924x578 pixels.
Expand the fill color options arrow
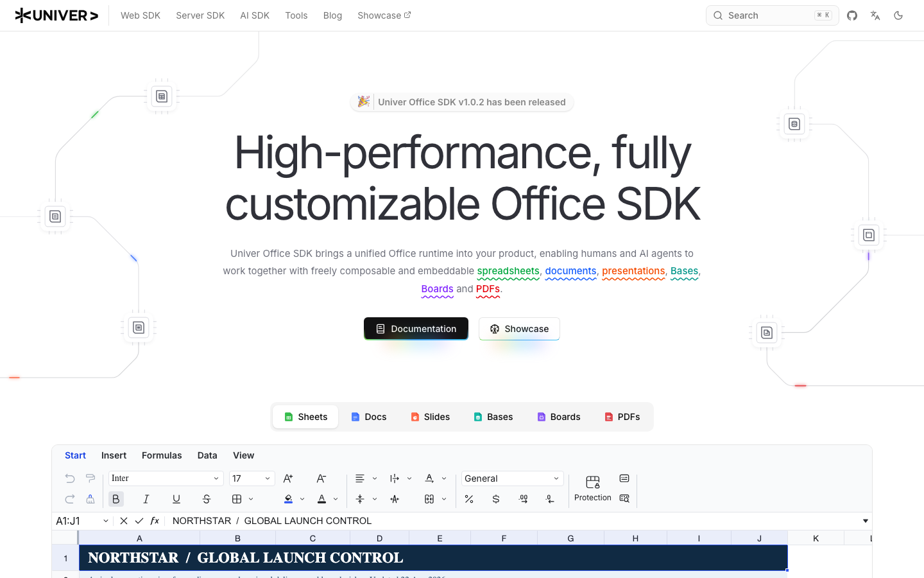pyautogui.click(x=302, y=499)
